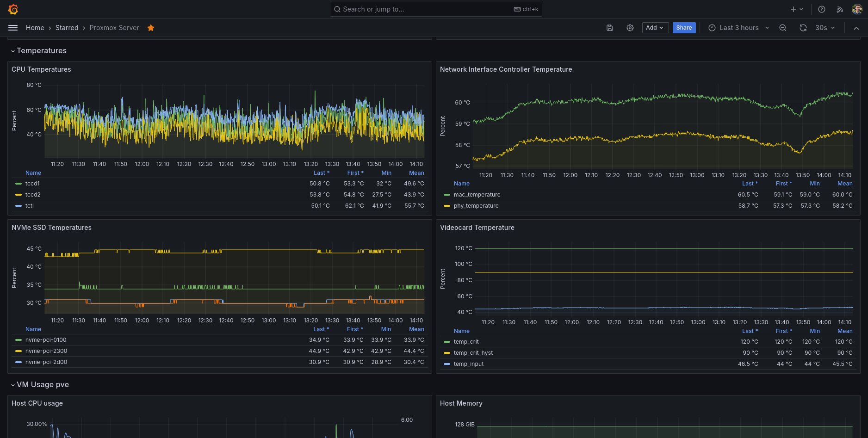Open the Last 3 hours time picker
The height and width of the screenshot is (438, 868).
click(738, 28)
